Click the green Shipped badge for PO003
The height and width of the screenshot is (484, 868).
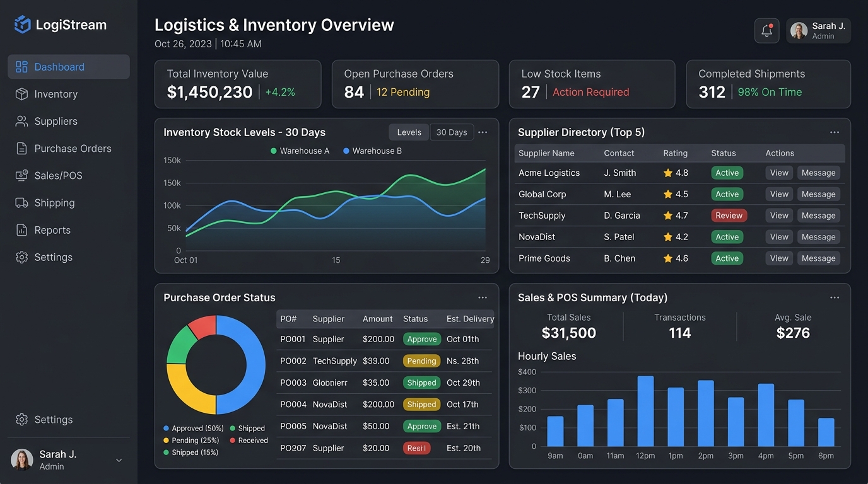[421, 383]
